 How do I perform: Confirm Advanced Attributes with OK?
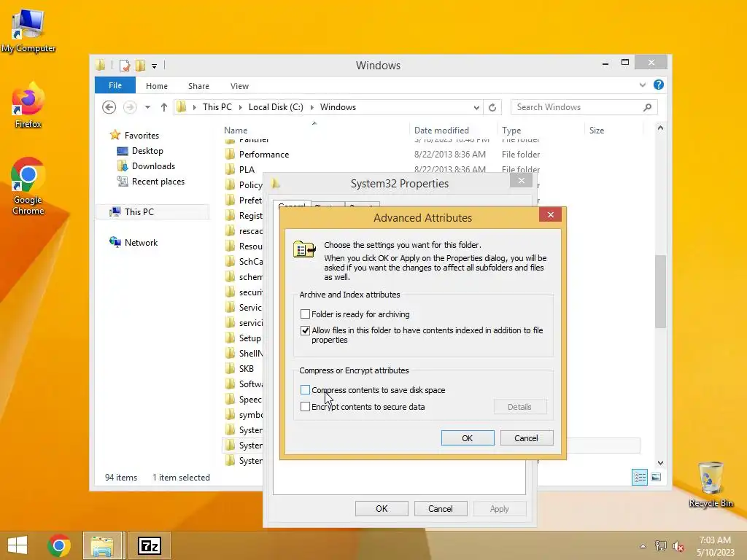coord(468,438)
